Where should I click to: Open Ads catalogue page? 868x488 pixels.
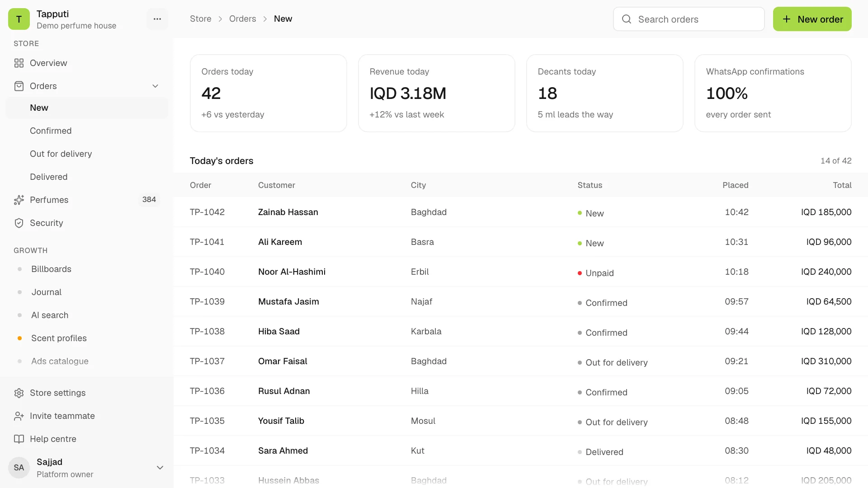[x=87, y=361]
